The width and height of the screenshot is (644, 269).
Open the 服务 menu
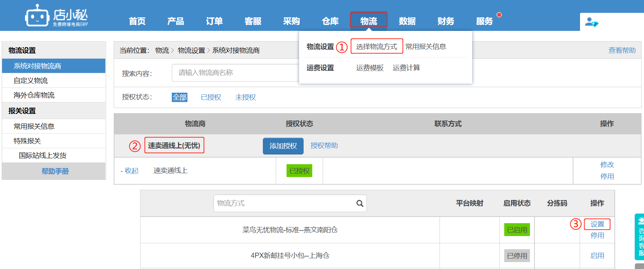click(484, 21)
